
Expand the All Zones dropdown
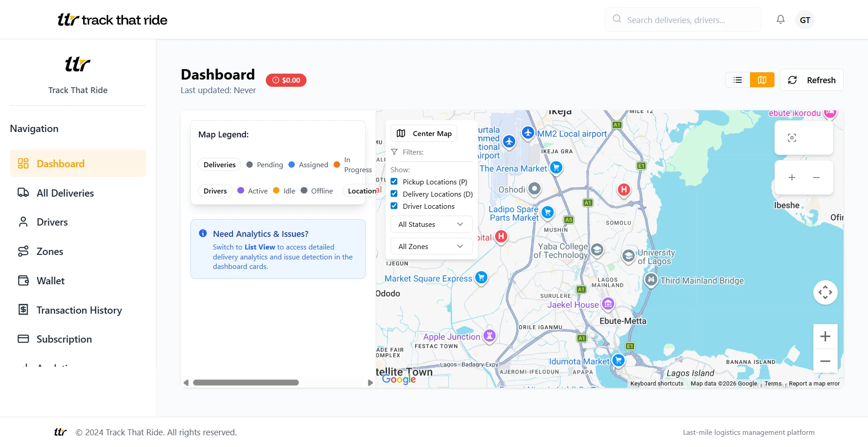[x=431, y=246]
